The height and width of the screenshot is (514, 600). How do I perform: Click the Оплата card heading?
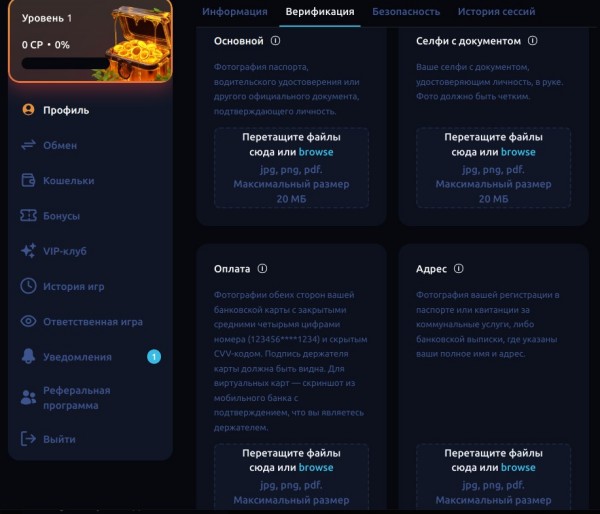(232, 269)
